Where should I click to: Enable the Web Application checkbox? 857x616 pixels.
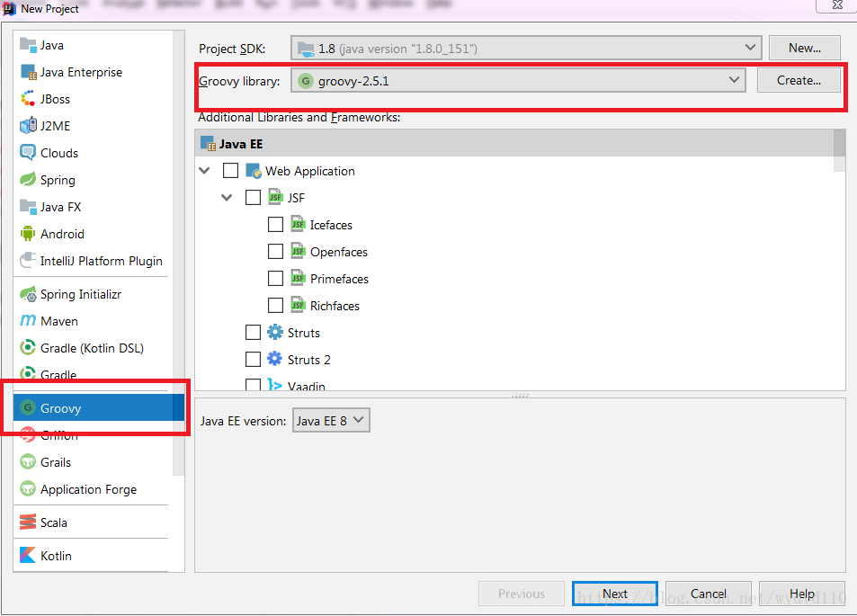coord(230,171)
